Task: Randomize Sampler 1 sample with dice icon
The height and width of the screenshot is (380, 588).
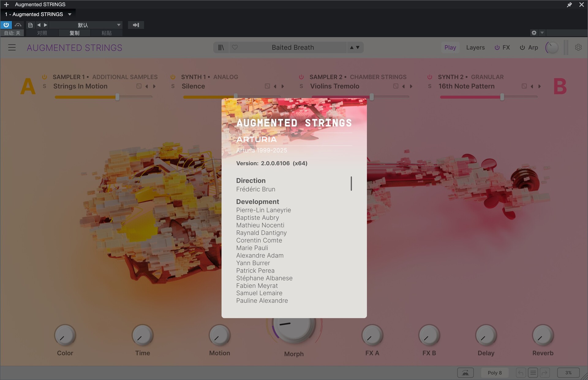Action: tap(139, 86)
